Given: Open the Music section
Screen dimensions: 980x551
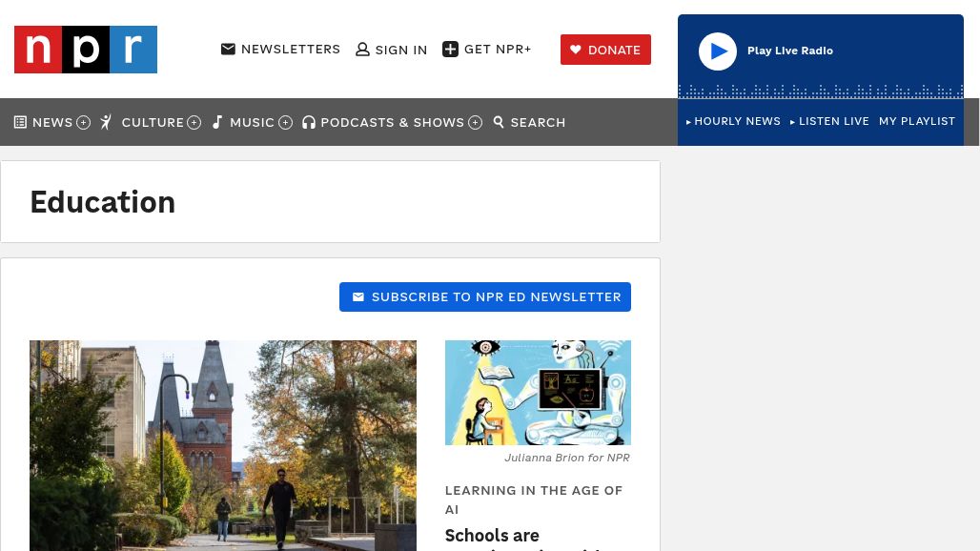Looking at the screenshot, I should tap(252, 122).
